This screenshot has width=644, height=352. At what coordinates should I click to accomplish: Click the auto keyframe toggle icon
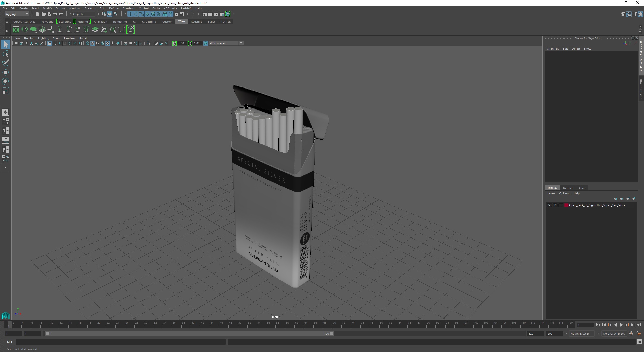[631, 334]
